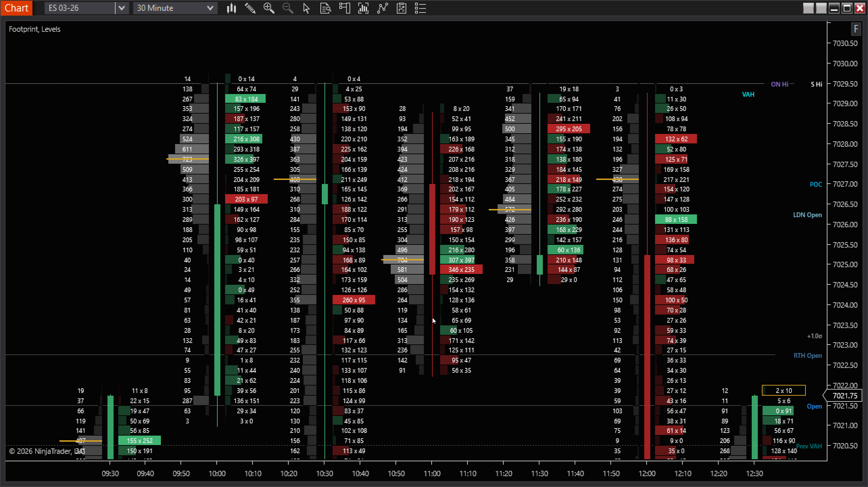Click the blue Open level label
The image size is (868, 487).
pos(814,406)
